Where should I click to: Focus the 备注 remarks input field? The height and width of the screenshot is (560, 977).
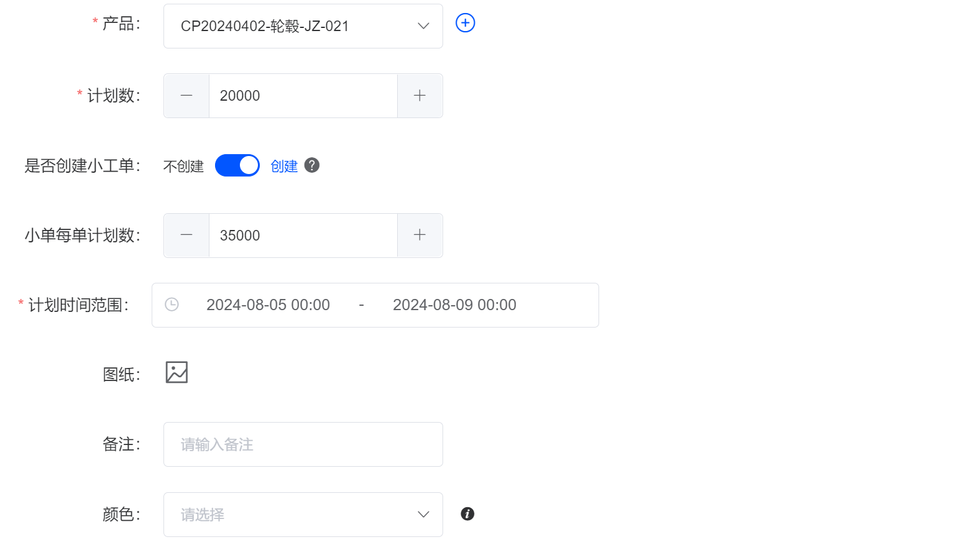303,444
